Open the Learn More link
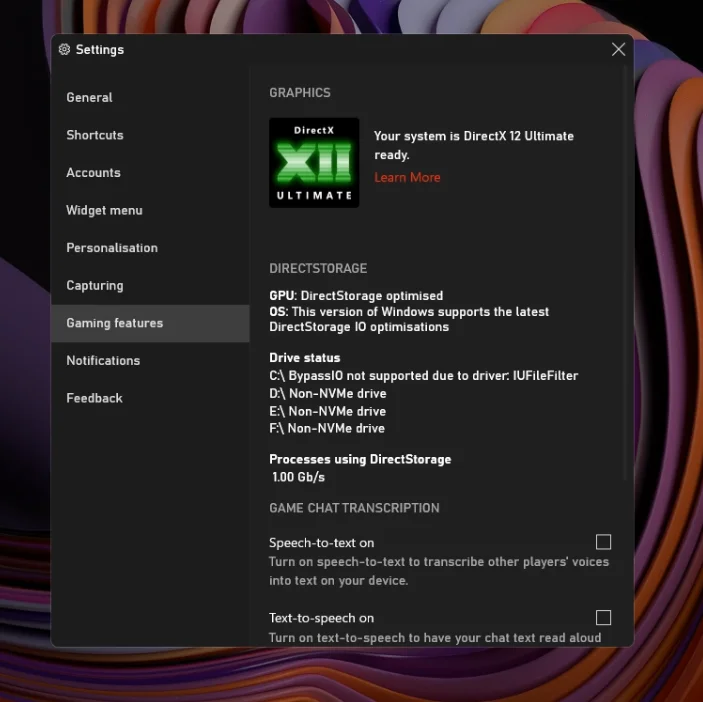The height and width of the screenshot is (702, 703). [407, 178]
